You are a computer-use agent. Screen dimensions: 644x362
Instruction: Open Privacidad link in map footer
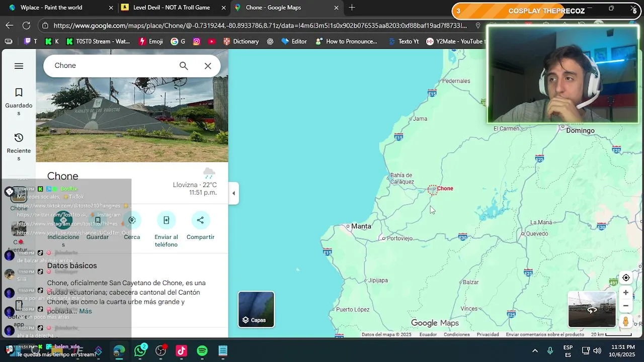488,335
